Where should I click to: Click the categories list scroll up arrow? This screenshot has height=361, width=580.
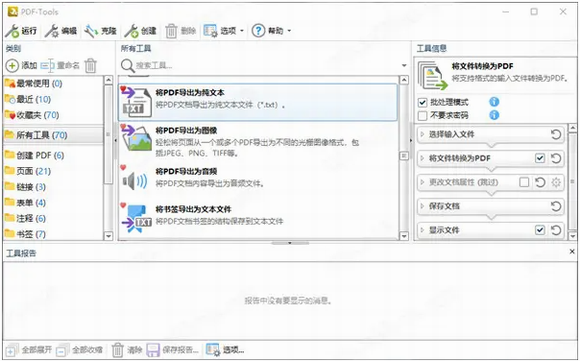tap(108, 80)
